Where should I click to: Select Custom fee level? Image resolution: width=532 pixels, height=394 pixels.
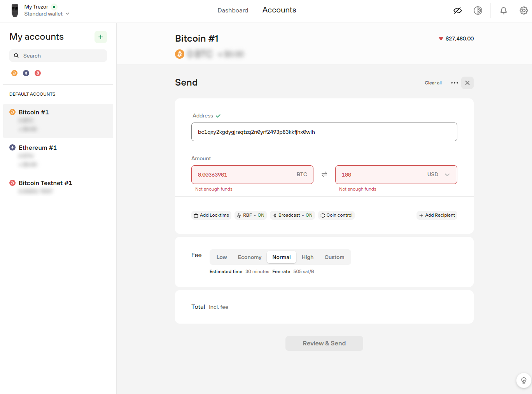tap(334, 257)
